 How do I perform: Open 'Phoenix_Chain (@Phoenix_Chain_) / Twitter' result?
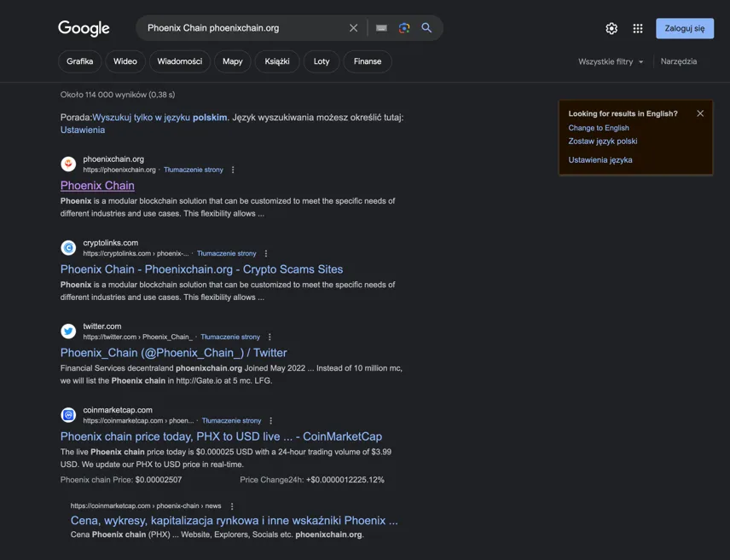click(174, 352)
